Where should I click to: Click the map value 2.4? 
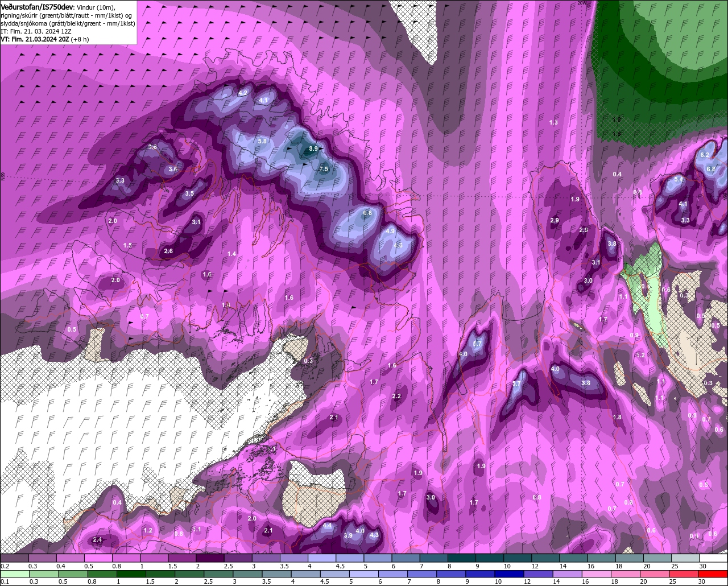pyautogui.click(x=97, y=539)
